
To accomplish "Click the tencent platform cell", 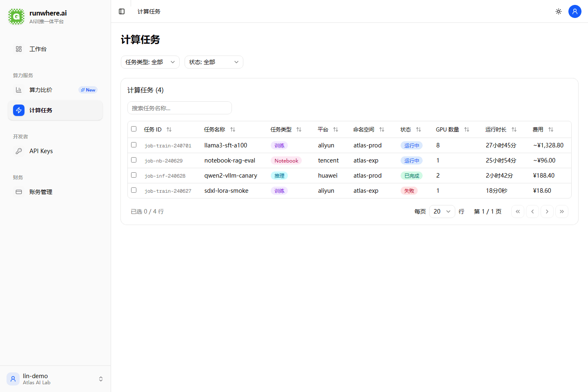I will click(328, 160).
